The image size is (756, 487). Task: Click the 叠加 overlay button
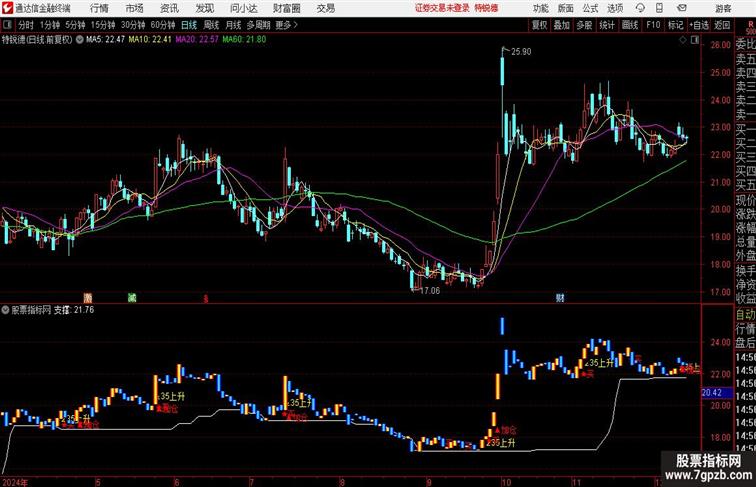562,25
